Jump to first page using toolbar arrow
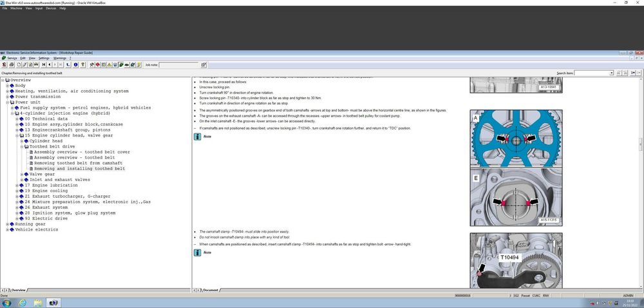Screen dimensions: 644x308 [x=44, y=65]
